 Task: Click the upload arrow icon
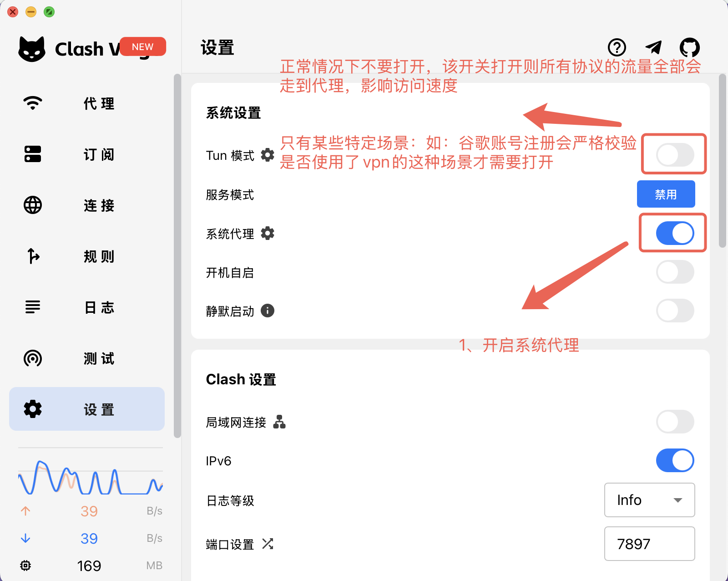pyautogui.click(x=25, y=511)
